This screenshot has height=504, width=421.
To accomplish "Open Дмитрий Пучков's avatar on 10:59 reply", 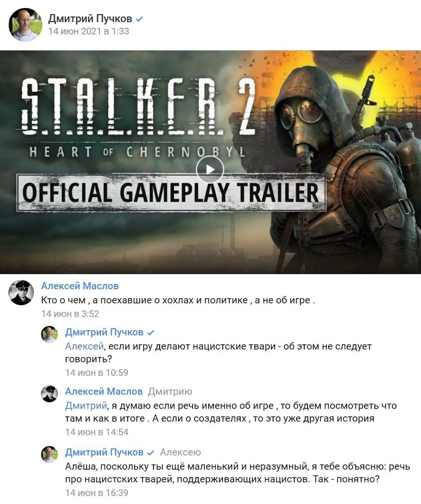I will 49,334.
